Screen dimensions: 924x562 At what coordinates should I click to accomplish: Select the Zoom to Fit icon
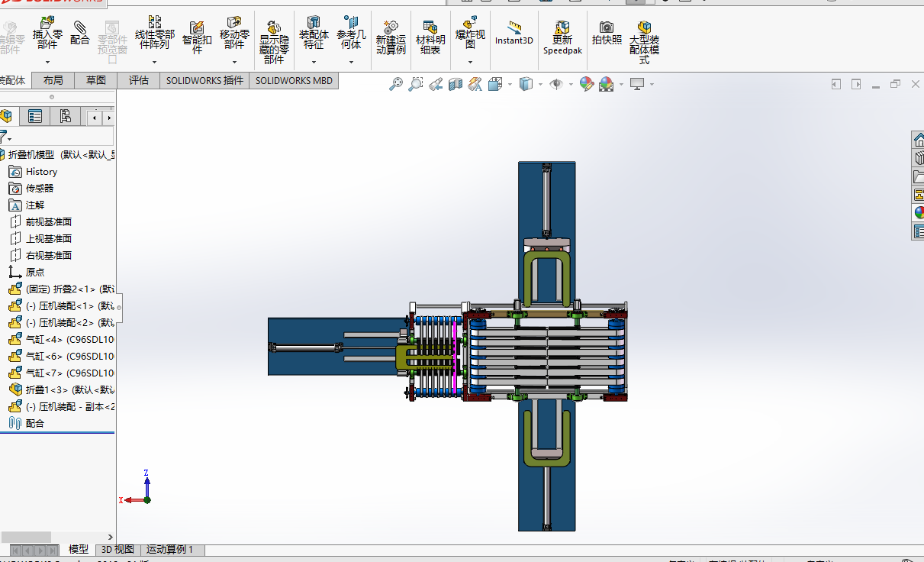395,84
